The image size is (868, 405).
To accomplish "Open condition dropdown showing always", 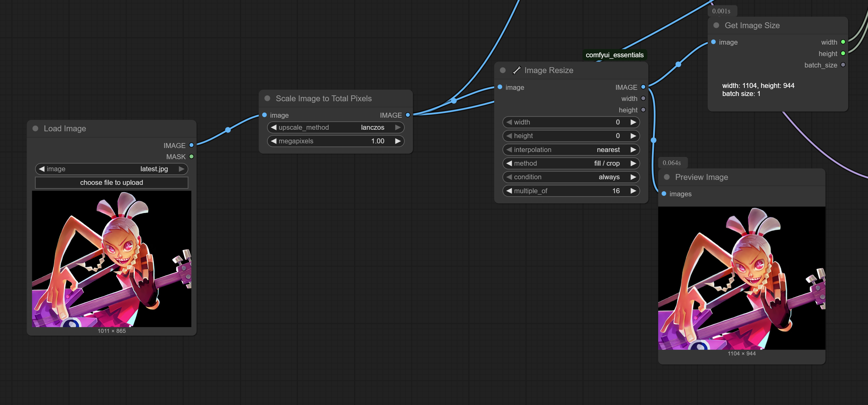I will coord(571,177).
